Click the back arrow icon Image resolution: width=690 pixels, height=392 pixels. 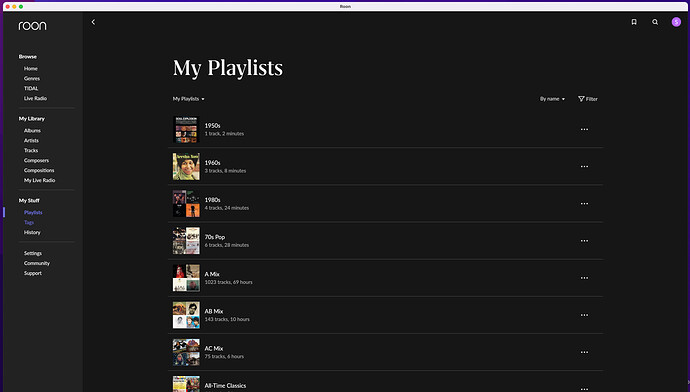93,22
